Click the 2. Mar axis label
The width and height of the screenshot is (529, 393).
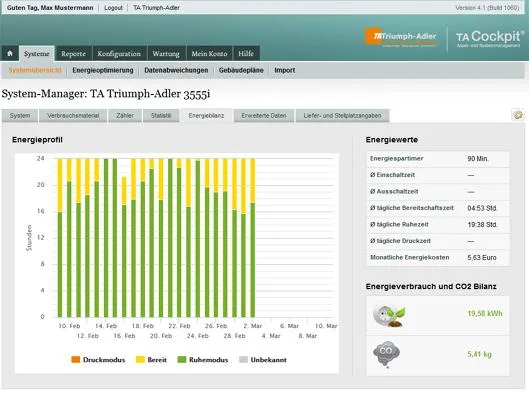coord(253,326)
